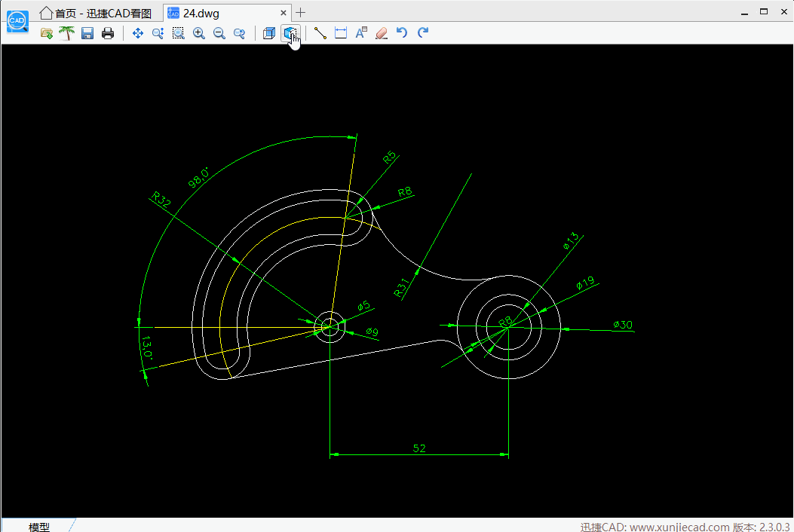Switch to the 首页 - 迅捷CAD看图 tab
The width and height of the screenshot is (794, 532).
(96, 13)
